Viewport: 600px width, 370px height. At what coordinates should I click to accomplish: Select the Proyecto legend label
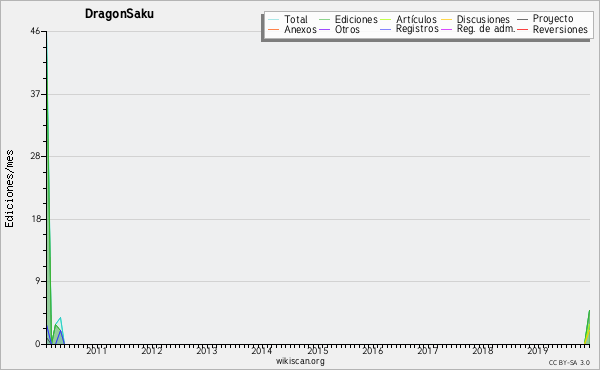tap(553, 19)
